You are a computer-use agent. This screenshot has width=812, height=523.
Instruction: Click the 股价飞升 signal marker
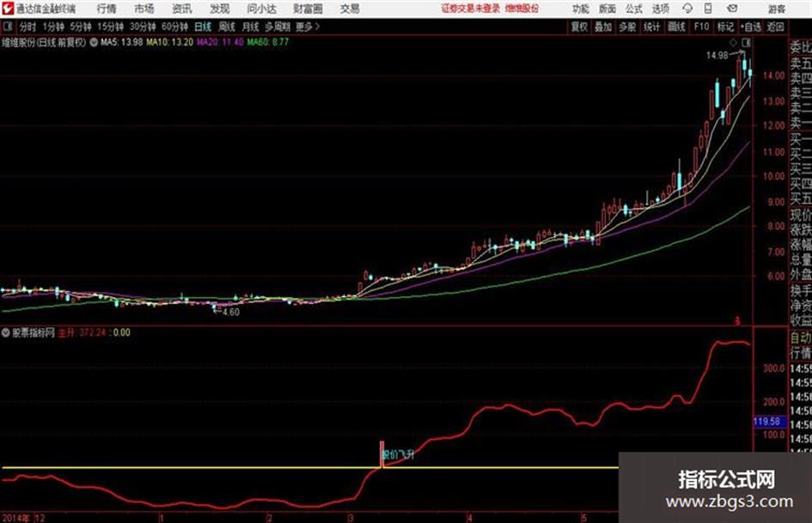point(398,455)
